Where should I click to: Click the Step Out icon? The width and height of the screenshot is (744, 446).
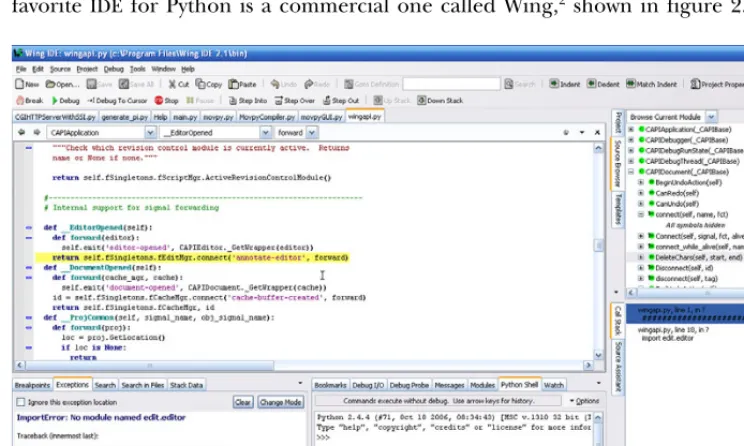pos(326,101)
